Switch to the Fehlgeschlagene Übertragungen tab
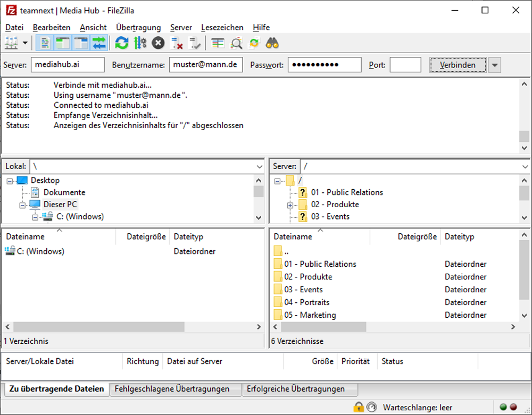532x415 pixels. coord(176,389)
